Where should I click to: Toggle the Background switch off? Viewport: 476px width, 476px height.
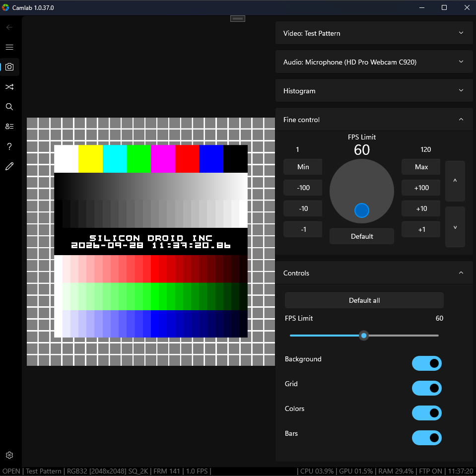pos(426,363)
